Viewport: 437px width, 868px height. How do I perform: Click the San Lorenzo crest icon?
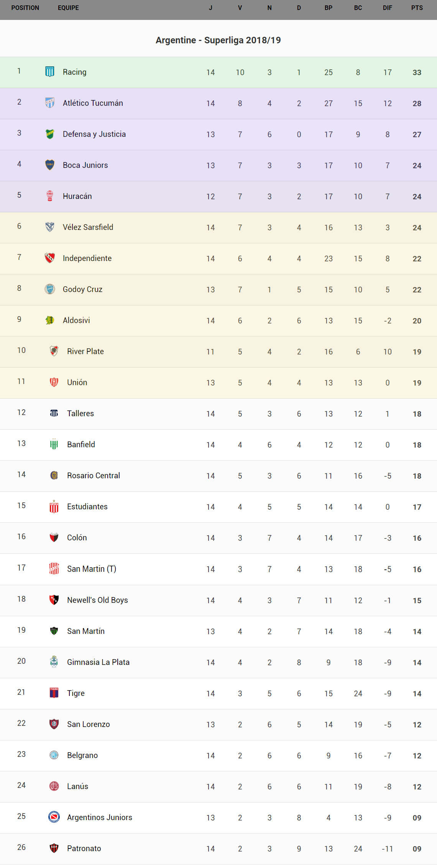coord(54,724)
